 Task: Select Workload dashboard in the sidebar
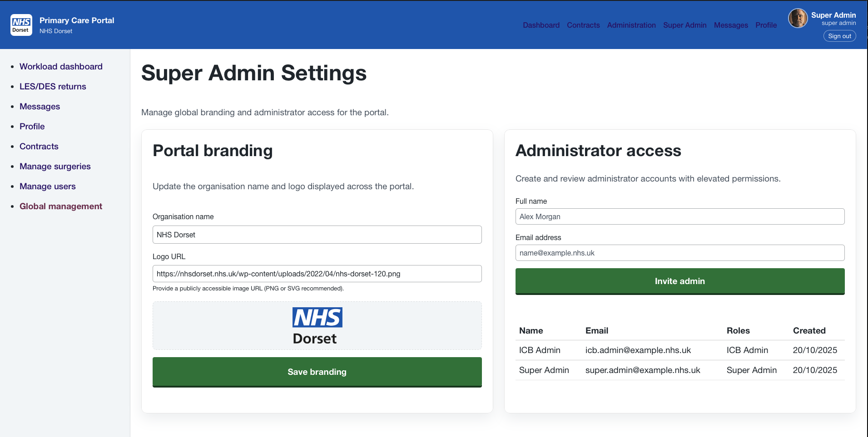click(x=61, y=66)
